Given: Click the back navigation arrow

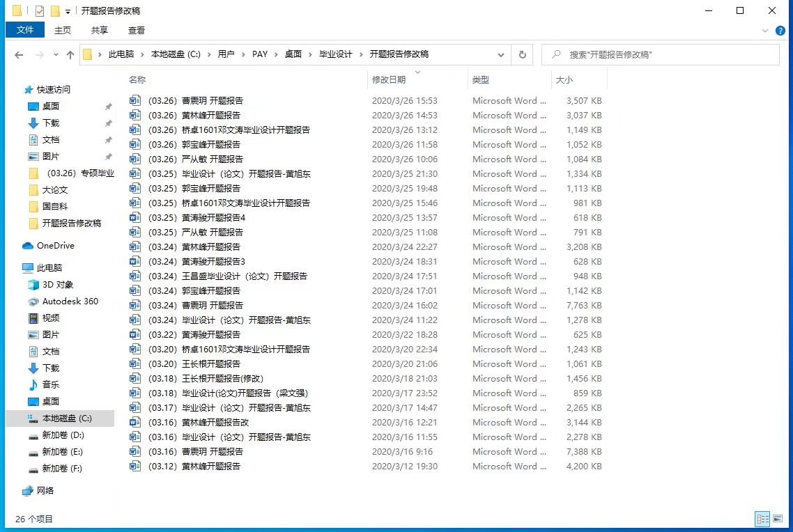Looking at the screenshot, I should coord(19,54).
